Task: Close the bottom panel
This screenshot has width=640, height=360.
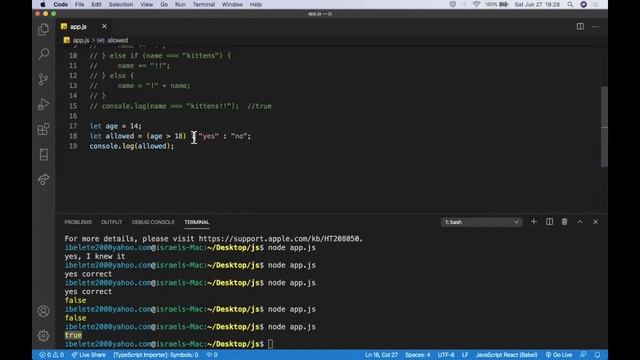Action: tap(595, 222)
